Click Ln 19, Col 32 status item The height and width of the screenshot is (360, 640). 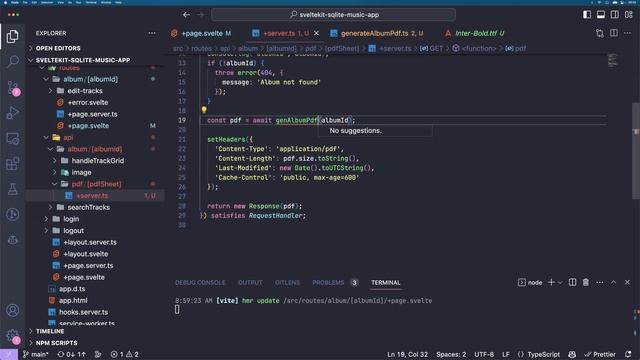point(407,354)
